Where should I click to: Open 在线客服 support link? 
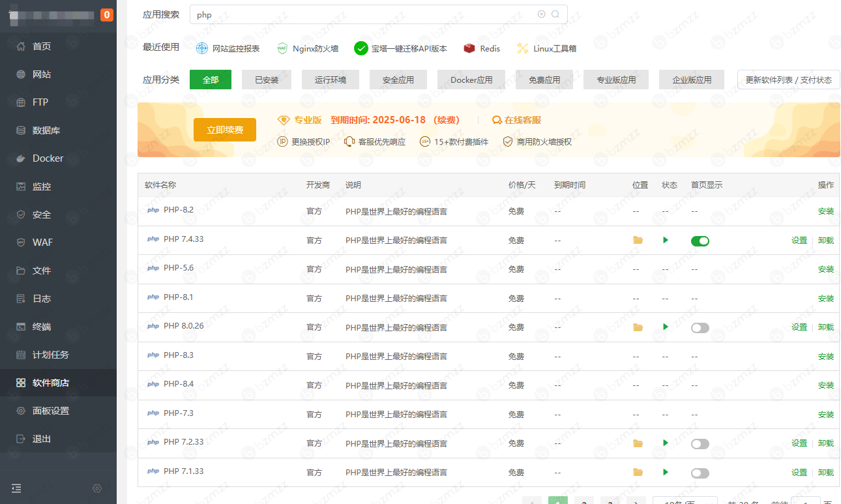point(517,120)
